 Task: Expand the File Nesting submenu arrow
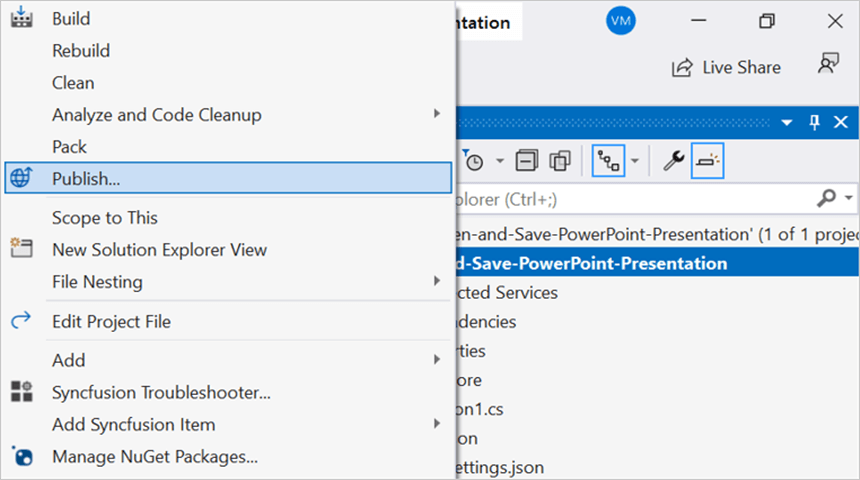coord(436,281)
